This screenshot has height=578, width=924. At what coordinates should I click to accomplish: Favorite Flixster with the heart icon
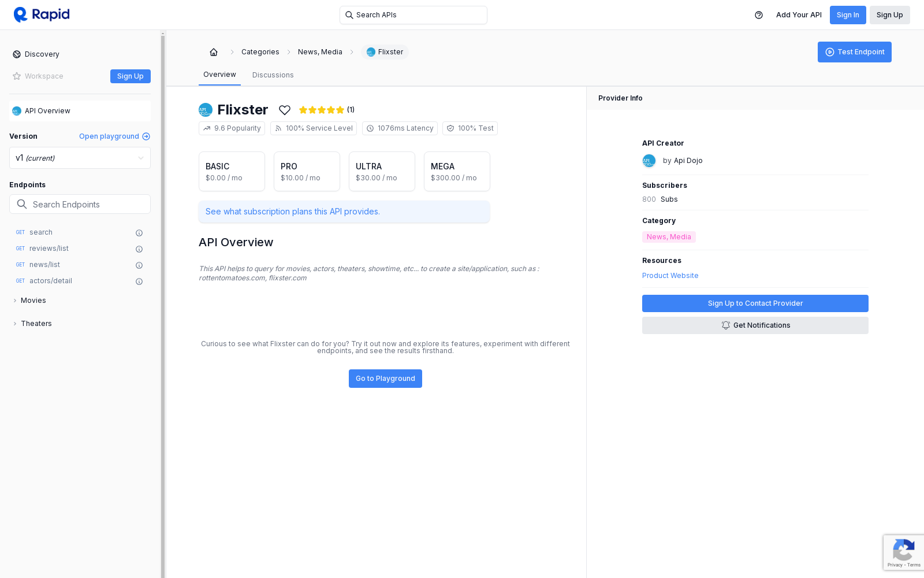(x=285, y=110)
